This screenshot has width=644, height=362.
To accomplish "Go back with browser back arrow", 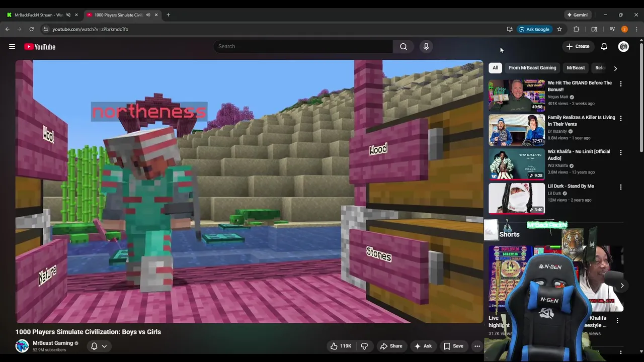I will coord(8,29).
